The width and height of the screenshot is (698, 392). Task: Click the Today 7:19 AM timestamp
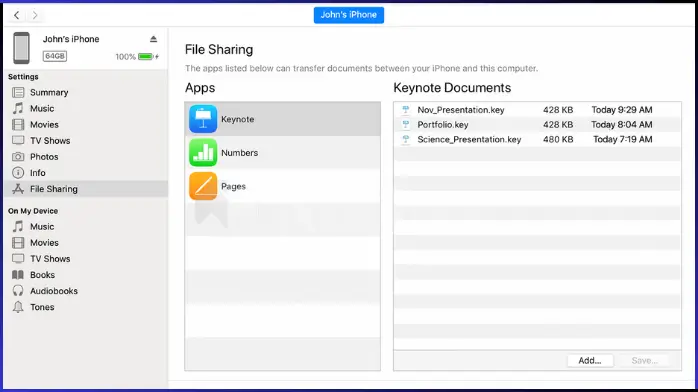[623, 139]
